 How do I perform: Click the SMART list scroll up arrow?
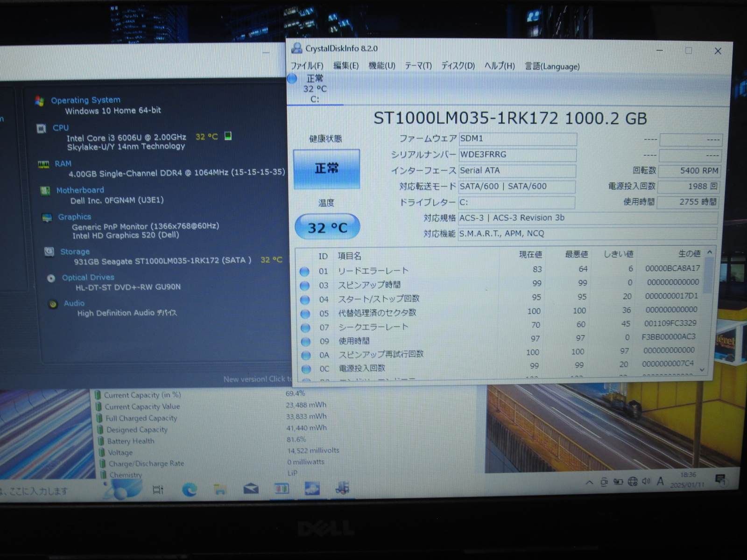[x=710, y=252]
